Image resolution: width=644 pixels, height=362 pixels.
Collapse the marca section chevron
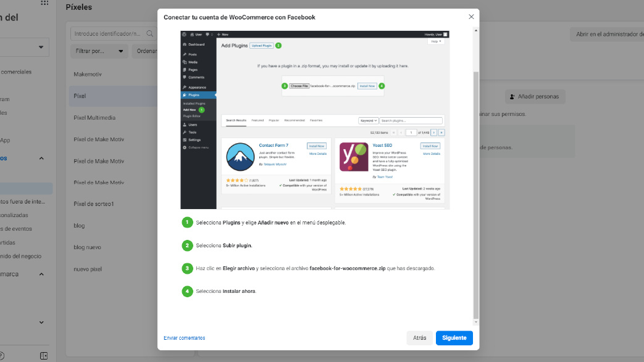point(41,274)
